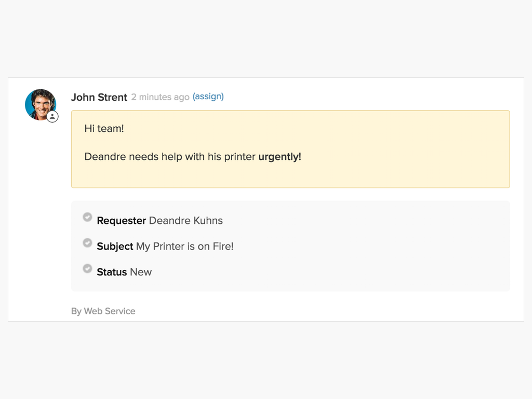Click the Status field label
The width and height of the screenshot is (532, 399).
coord(112,272)
